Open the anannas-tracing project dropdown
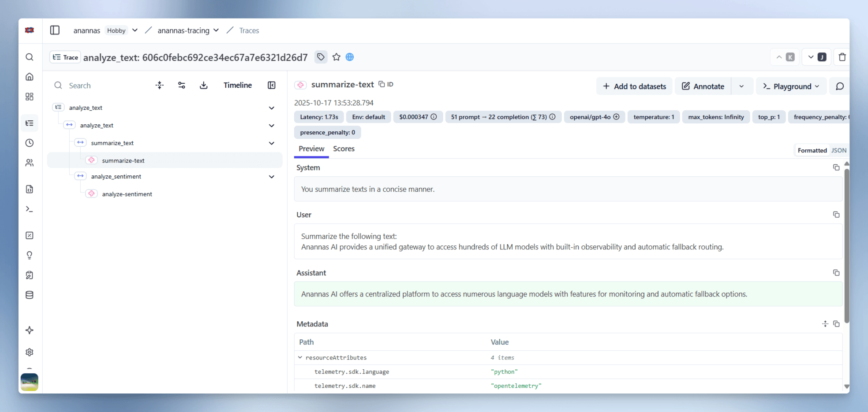This screenshot has height=412, width=868. pos(216,30)
